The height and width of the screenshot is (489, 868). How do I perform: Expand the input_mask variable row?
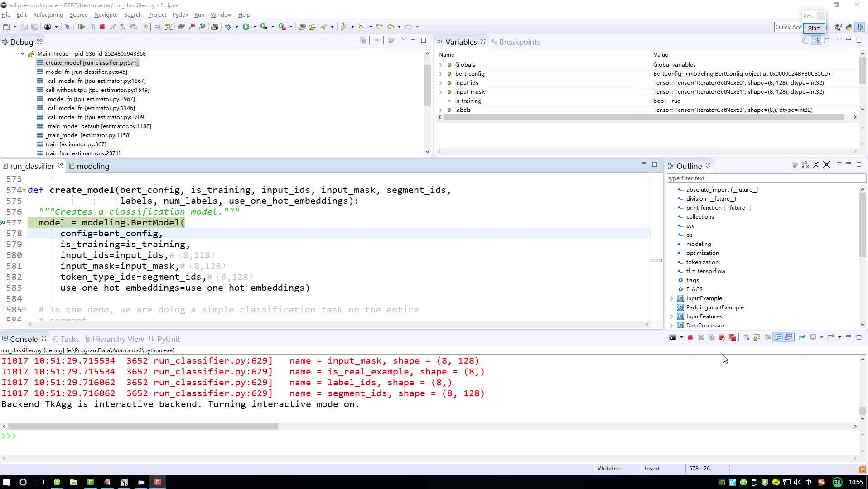(x=440, y=92)
